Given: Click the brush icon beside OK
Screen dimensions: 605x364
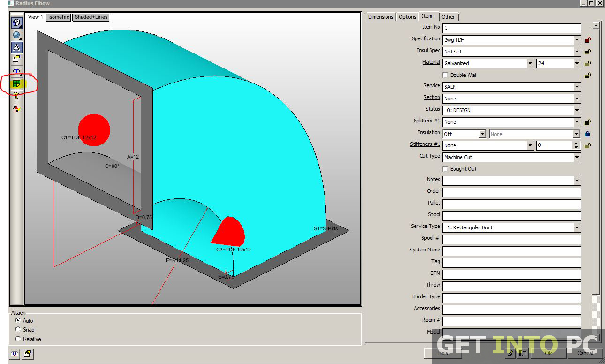Looking at the screenshot, I should click(511, 353).
